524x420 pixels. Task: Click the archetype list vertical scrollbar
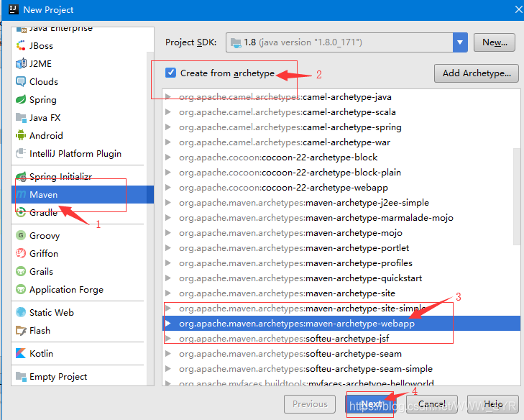point(517,196)
